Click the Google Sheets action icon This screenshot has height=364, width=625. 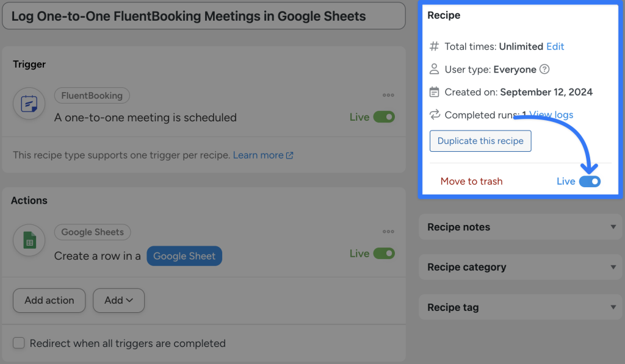click(x=29, y=240)
